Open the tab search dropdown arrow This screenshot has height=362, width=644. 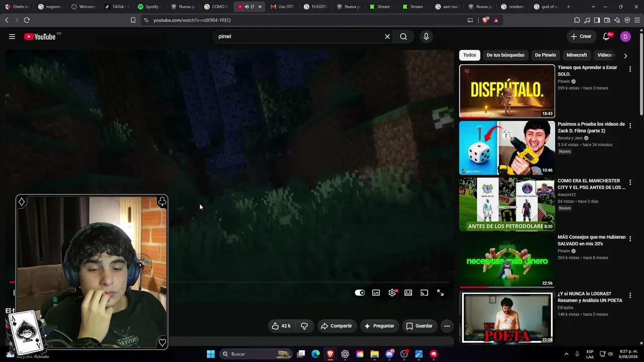coord(593,7)
